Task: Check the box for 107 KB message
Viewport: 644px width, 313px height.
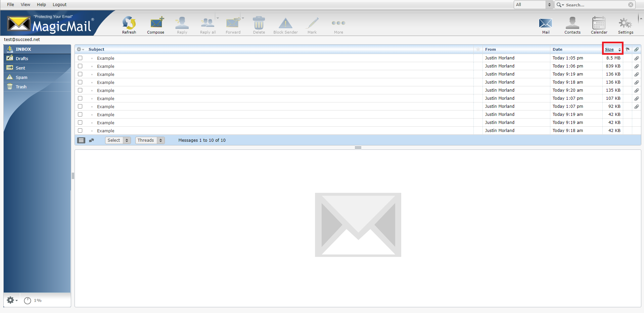Action: click(x=80, y=98)
